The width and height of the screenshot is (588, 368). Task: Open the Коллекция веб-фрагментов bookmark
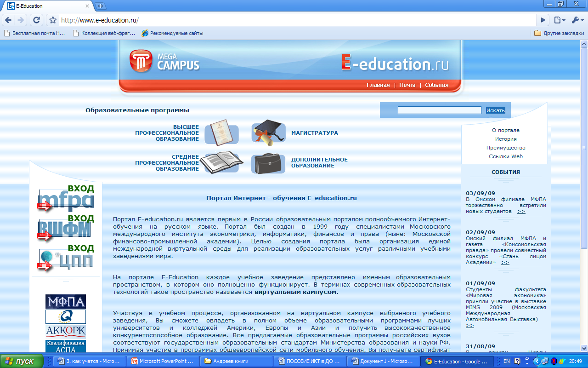104,33
